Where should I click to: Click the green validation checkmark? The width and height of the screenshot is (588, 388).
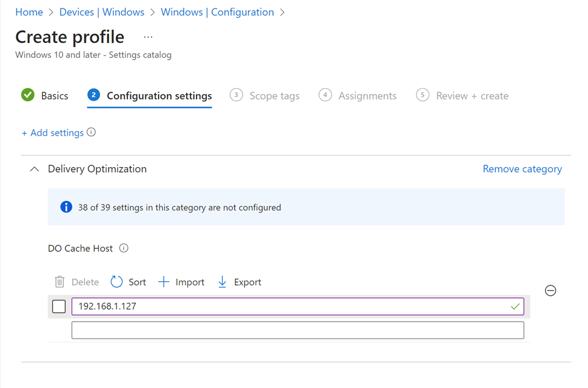click(x=514, y=306)
